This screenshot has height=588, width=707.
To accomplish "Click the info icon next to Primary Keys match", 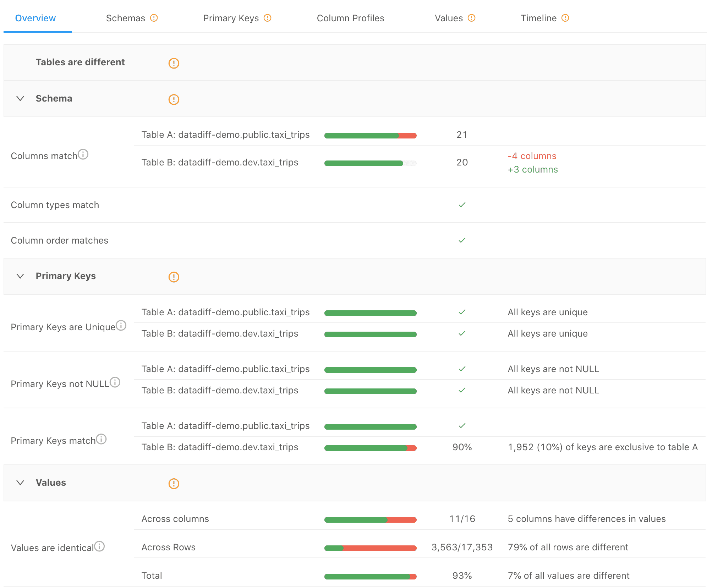I will tap(102, 439).
